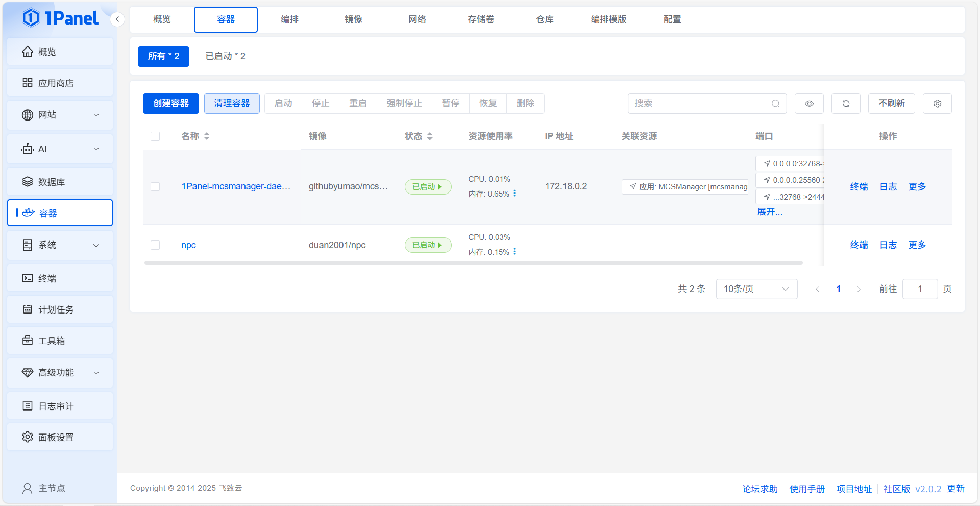Screen dimensions: 980x506
Task: Click the 创建容器 button
Action: point(170,104)
